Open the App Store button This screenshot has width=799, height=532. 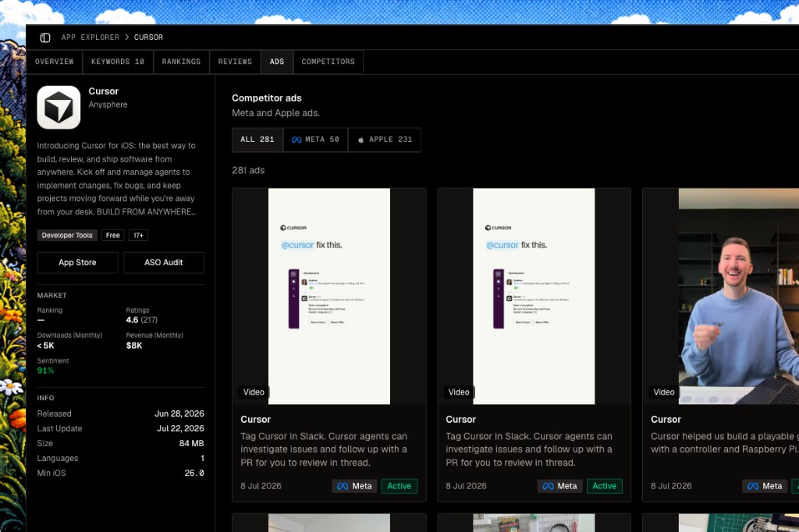coord(77,262)
